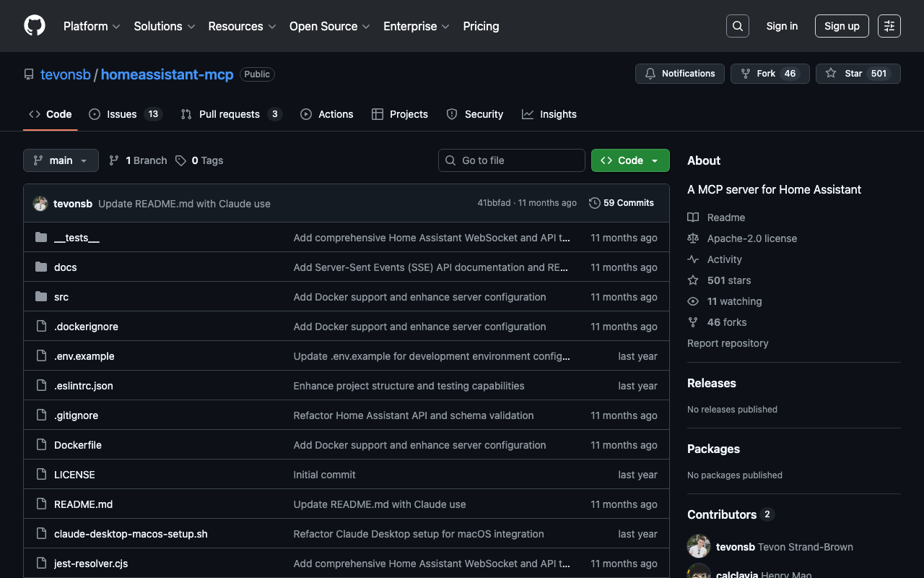The image size is (924, 578).
Task: Open the 59 Commits history
Action: [621, 203]
